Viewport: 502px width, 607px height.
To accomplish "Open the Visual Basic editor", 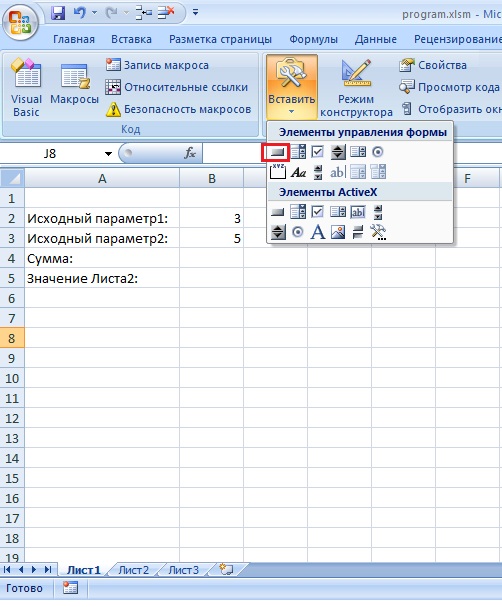I will pyautogui.click(x=26, y=88).
